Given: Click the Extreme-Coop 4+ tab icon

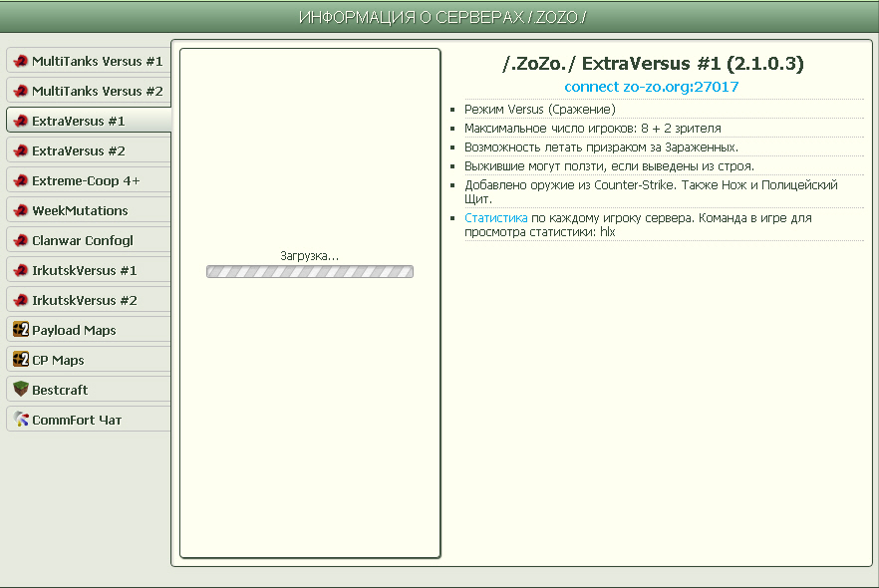Looking at the screenshot, I should point(20,180).
